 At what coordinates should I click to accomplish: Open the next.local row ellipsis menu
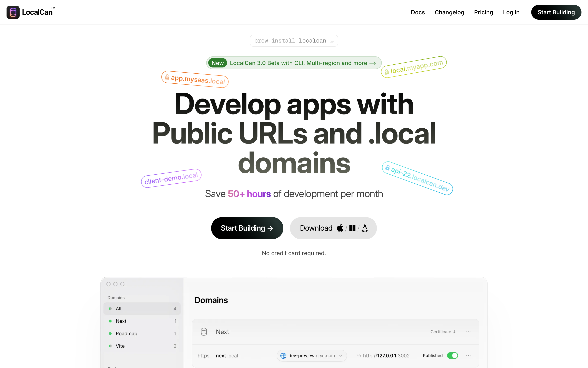[468, 356]
